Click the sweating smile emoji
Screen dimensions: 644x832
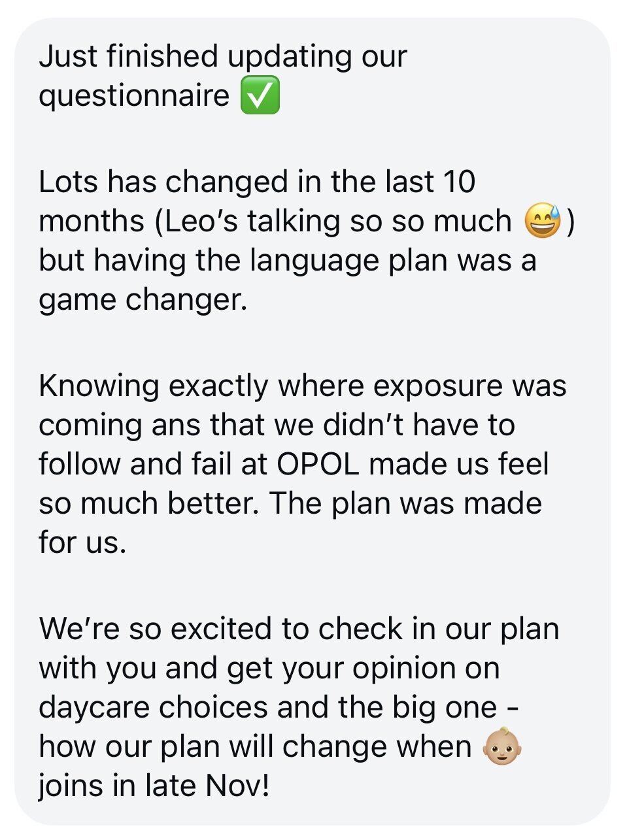click(x=543, y=221)
